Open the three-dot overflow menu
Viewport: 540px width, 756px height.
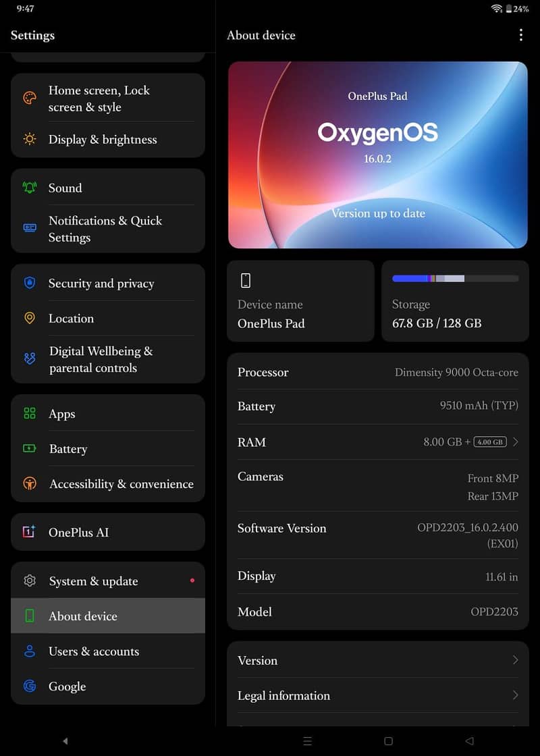[x=520, y=34]
